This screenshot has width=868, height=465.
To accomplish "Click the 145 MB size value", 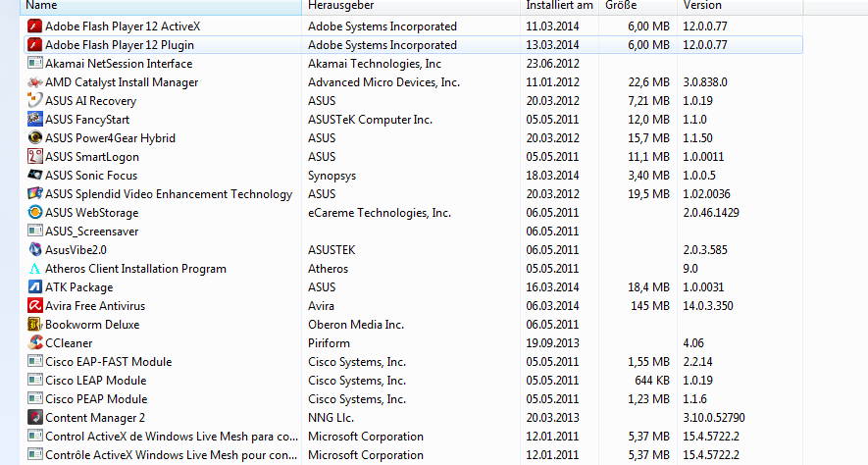I will (x=650, y=305).
